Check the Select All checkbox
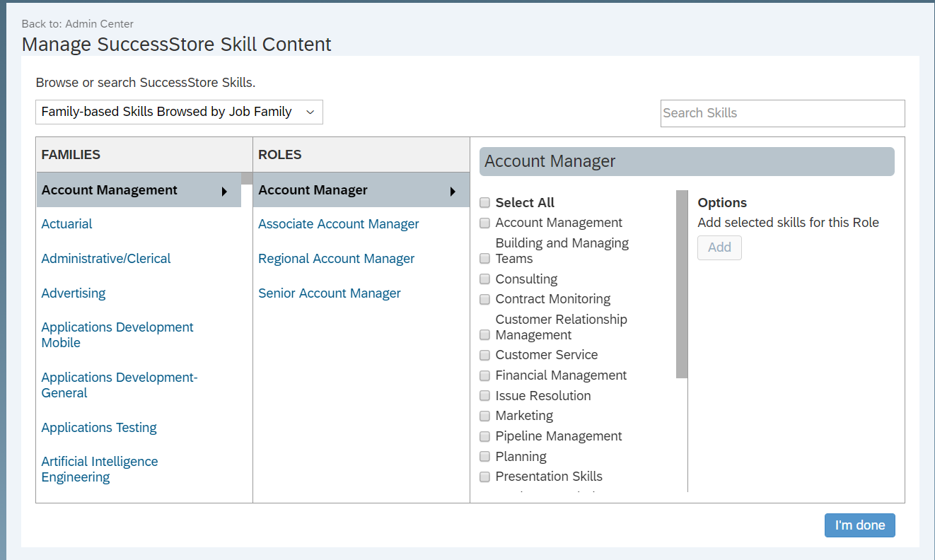Image resolution: width=935 pixels, height=560 pixels. point(484,203)
